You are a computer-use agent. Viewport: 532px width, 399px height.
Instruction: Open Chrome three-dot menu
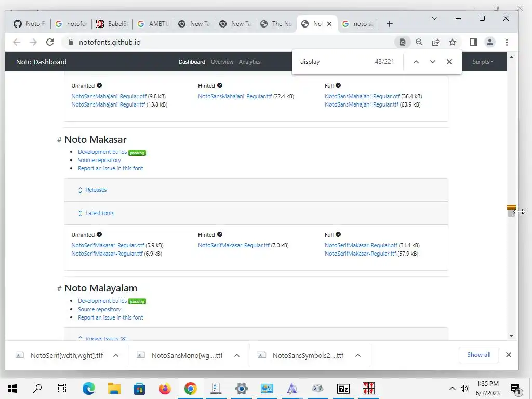tap(507, 42)
